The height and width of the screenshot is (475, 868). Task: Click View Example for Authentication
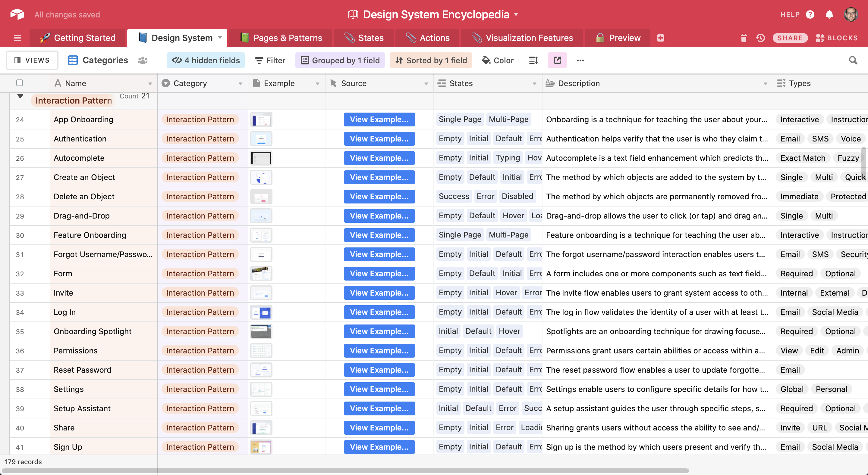tap(379, 138)
